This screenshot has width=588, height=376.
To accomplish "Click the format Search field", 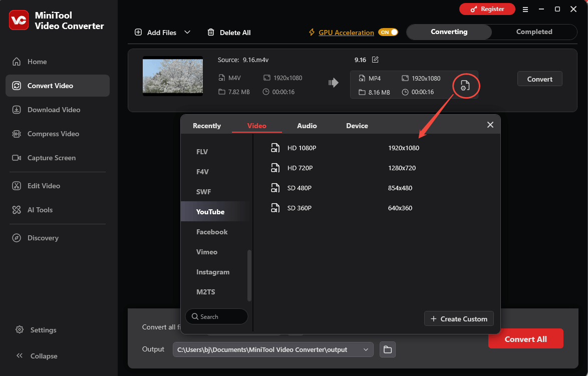I will coord(216,316).
